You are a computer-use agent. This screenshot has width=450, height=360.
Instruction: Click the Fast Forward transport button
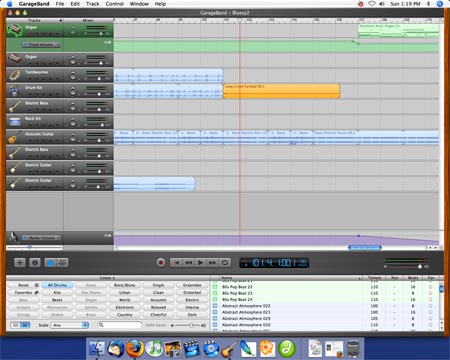click(212, 263)
